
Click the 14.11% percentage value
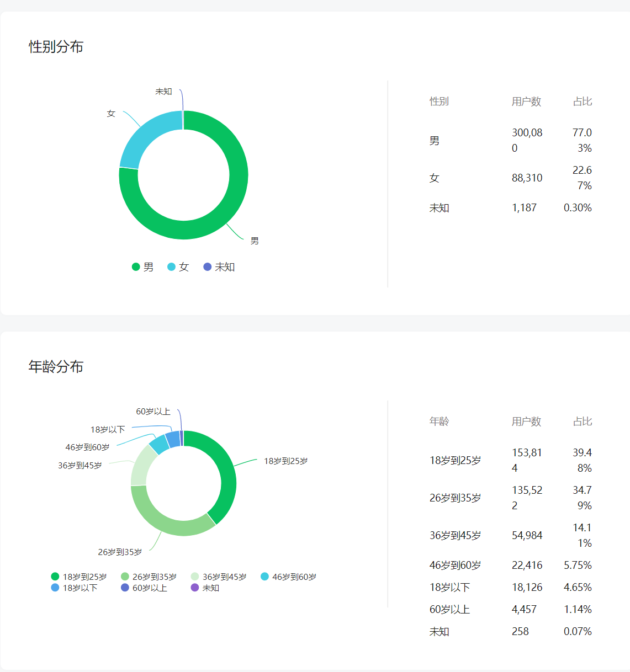point(582,536)
